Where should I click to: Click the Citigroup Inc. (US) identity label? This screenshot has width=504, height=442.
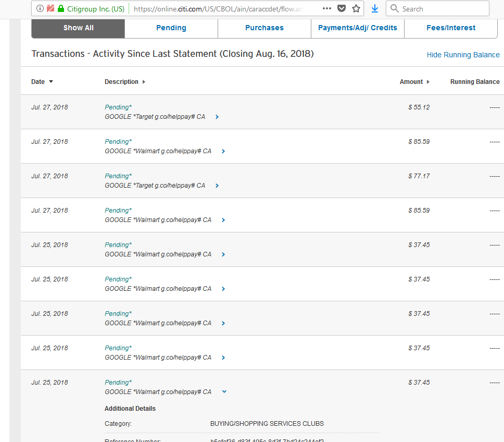tap(95, 9)
